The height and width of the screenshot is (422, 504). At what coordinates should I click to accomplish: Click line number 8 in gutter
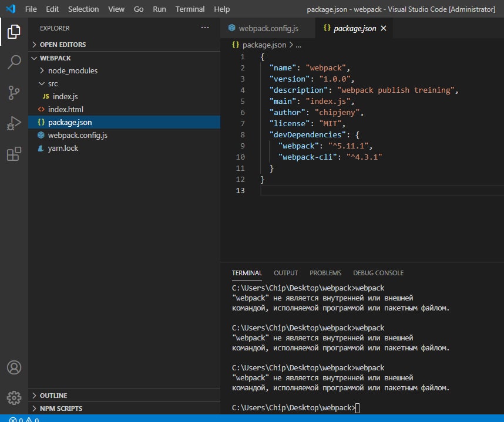(243, 135)
